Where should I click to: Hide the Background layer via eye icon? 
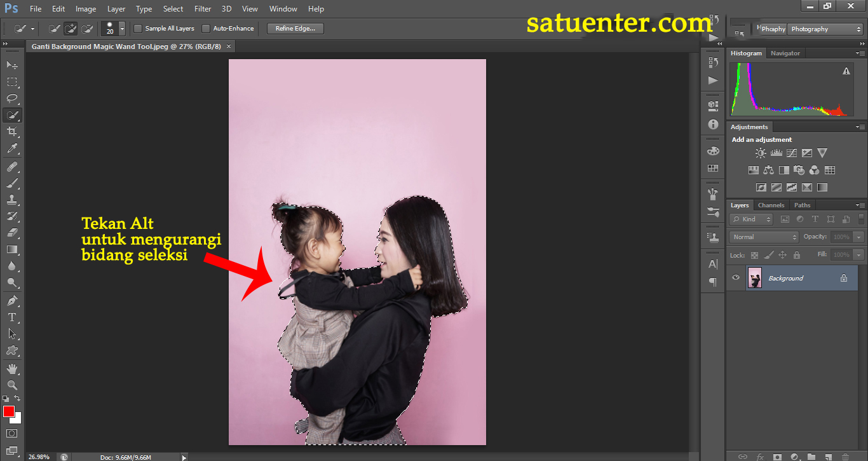[736, 278]
